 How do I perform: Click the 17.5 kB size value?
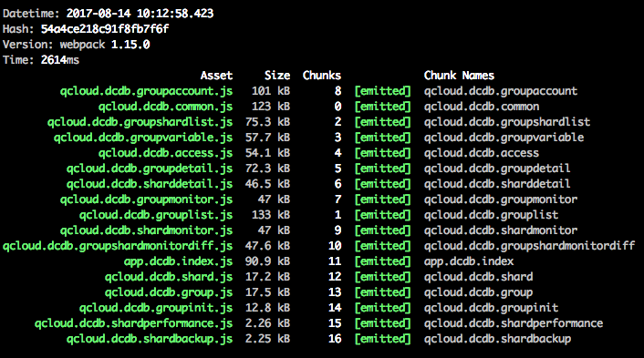click(268, 292)
